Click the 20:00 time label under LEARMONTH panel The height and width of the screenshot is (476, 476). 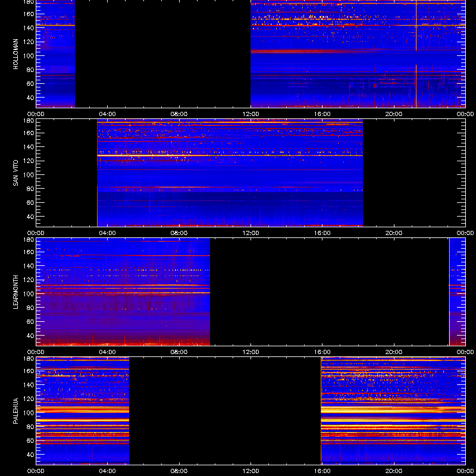pos(394,352)
